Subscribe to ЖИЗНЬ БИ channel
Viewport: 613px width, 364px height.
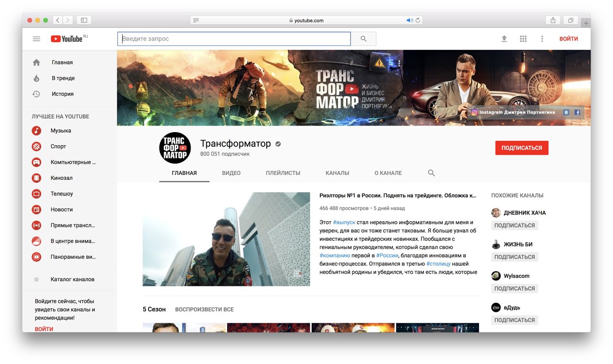click(514, 257)
